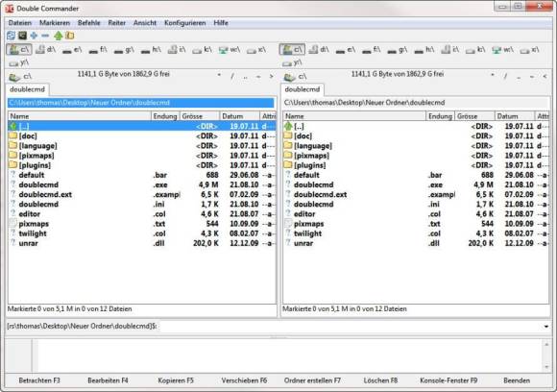This screenshot has height=392, width=557.
Task: Select drive x:\ in the left panel
Action: [x=256, y=50]
